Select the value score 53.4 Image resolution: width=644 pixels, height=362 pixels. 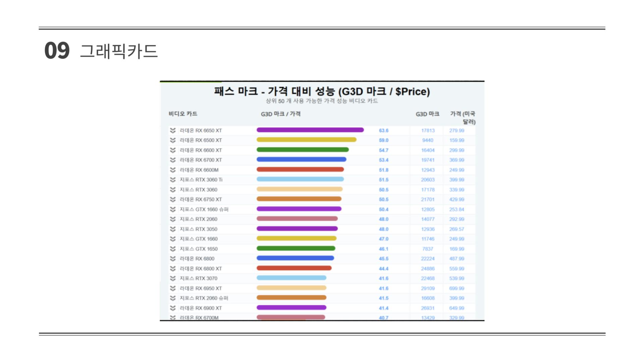(384, 160)
